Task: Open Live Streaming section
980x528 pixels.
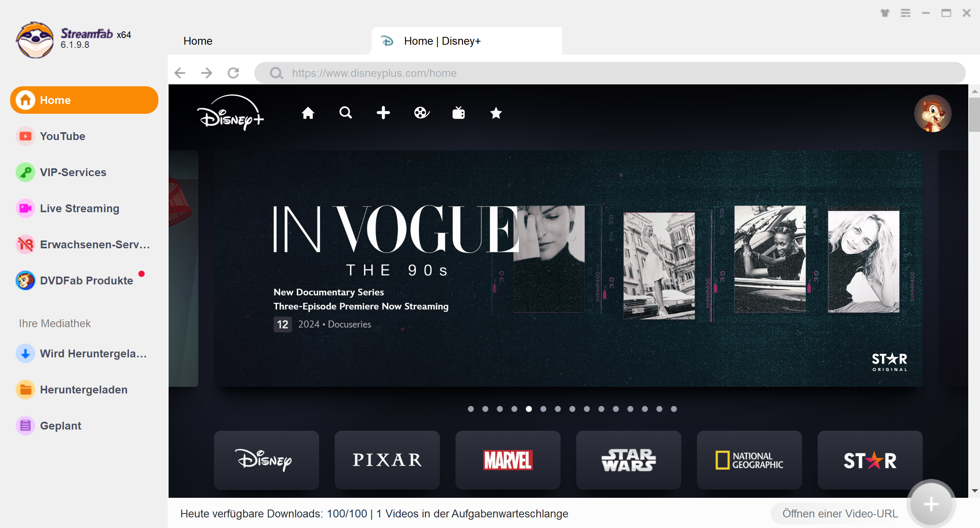Action: [x=84, y=208]
